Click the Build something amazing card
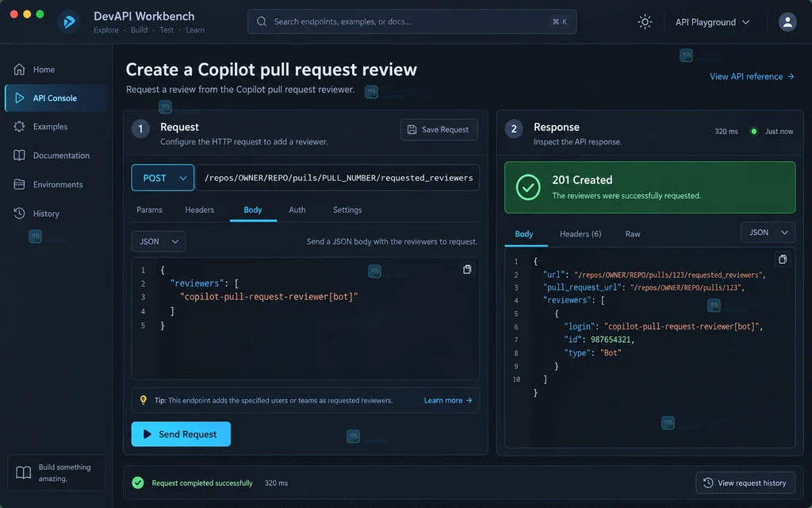812x508 pixels. tap(56, 473)
